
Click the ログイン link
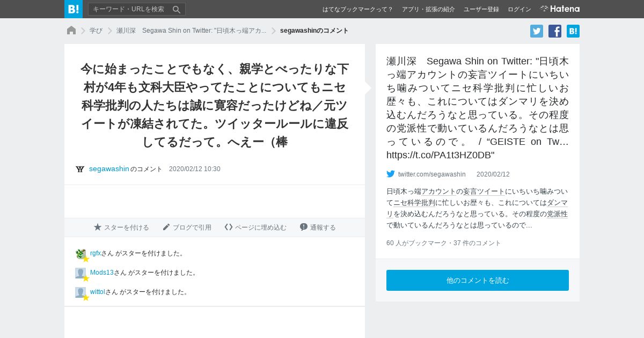click(x=519, y=9)
